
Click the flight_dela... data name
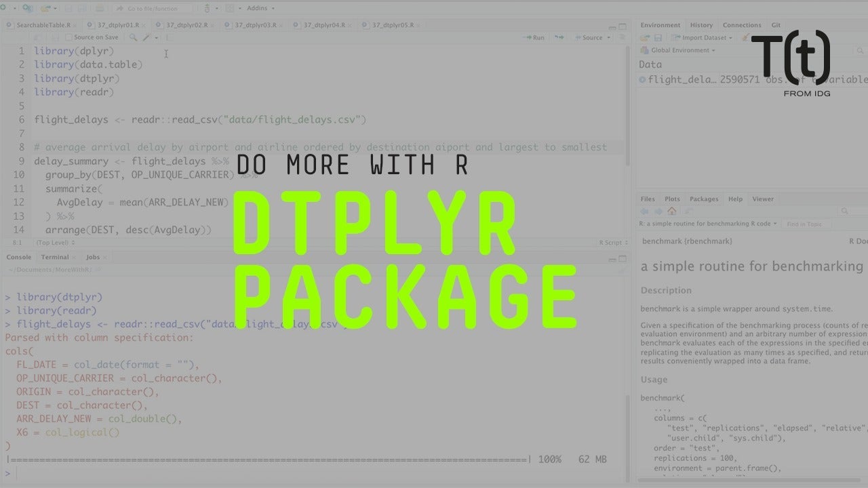[682, 79]
